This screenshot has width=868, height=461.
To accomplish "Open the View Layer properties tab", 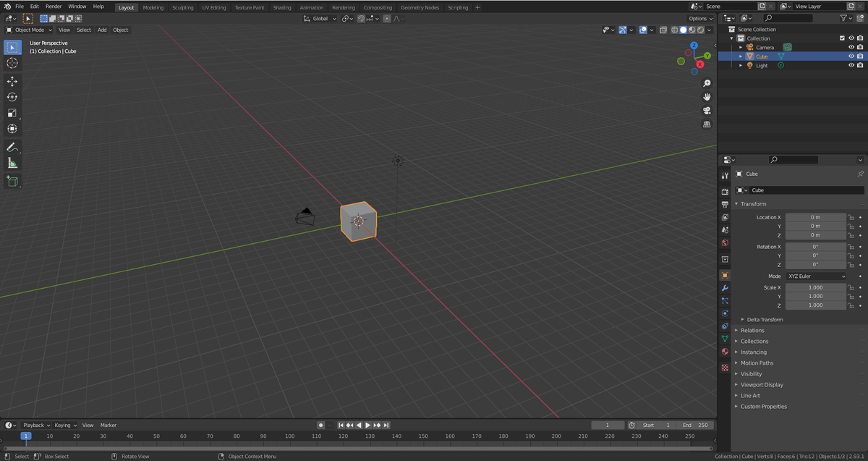I will [725, 217].
